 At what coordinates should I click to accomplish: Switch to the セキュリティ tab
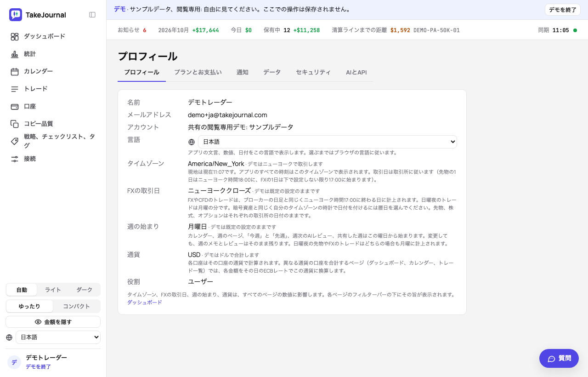click(x=313, y=72)
